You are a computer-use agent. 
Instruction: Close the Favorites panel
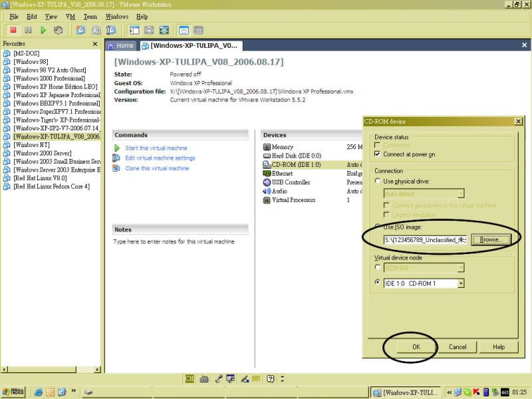coord(95,44)
